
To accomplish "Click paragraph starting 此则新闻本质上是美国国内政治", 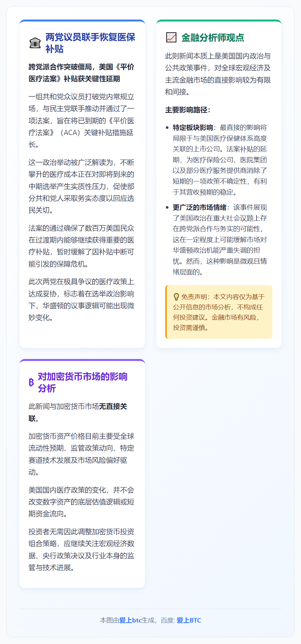I will 218,74.
